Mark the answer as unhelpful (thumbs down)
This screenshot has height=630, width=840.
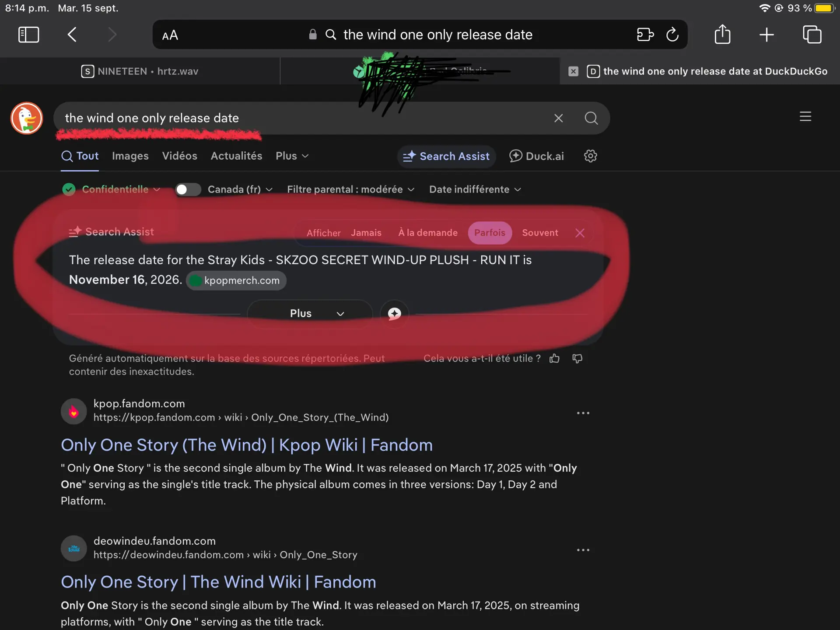coord(577,359)
